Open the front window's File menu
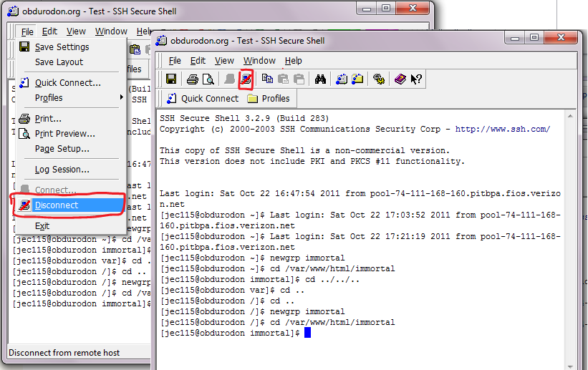This screenshot has height=370, width=588. (x=175, y=61)
